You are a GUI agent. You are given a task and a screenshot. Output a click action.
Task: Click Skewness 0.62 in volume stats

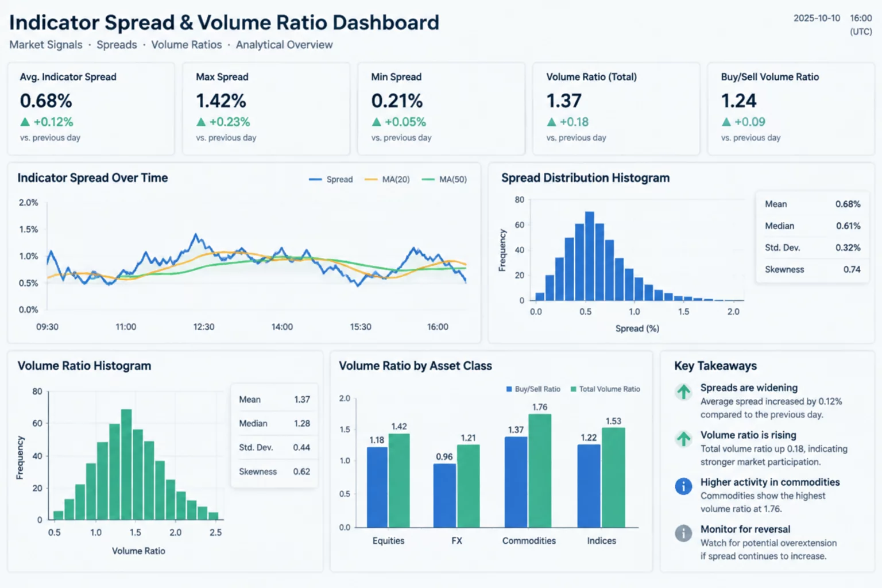[274, 471]
